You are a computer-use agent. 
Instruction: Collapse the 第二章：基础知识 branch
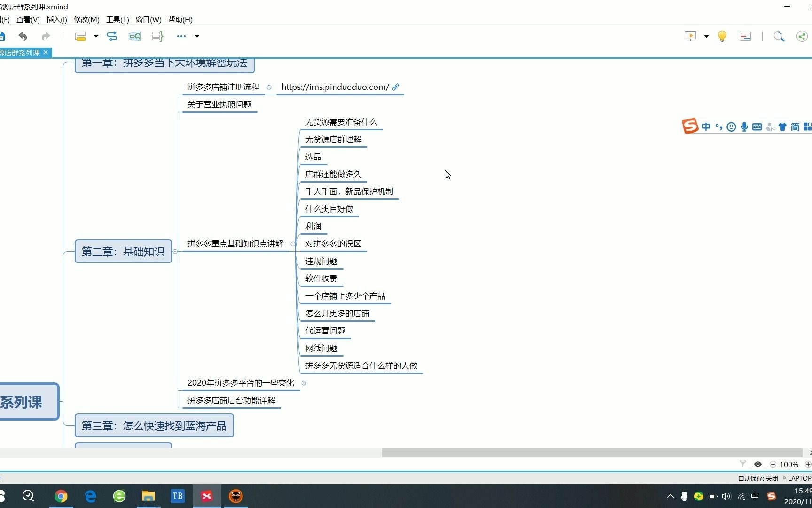pyautogui.click(x=175, y=251)
